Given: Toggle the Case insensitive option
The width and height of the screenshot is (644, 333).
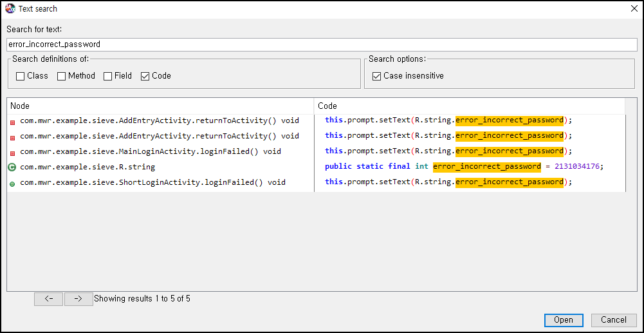Looking at the screenshot, I should coord(377,76).
